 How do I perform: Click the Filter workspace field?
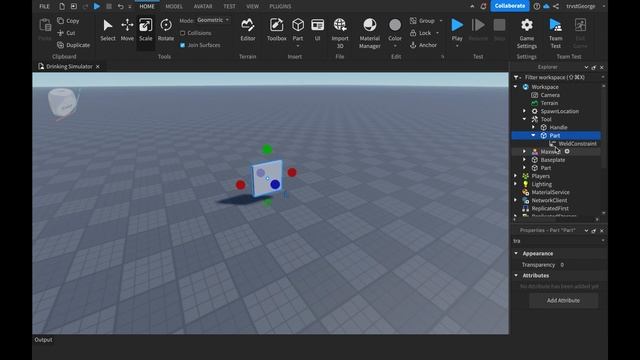point(558,77)
